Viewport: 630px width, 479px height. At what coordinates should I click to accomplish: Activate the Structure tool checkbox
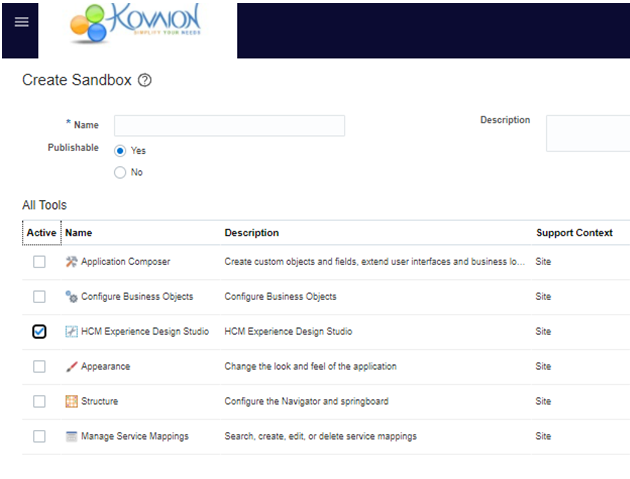(39, 401)
